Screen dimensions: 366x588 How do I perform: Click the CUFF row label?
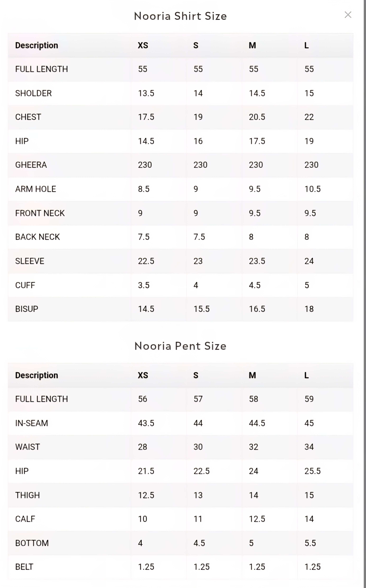[x=25, y=285]
